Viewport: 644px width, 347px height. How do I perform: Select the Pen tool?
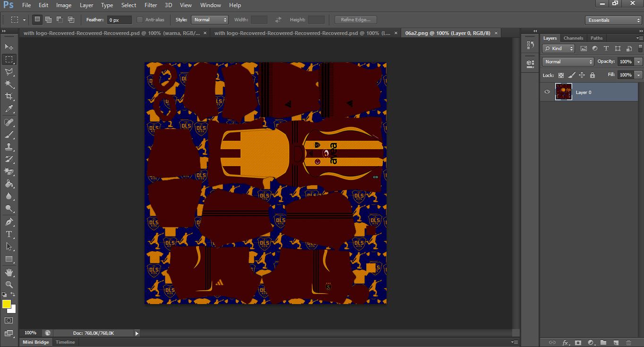(9, 222)
